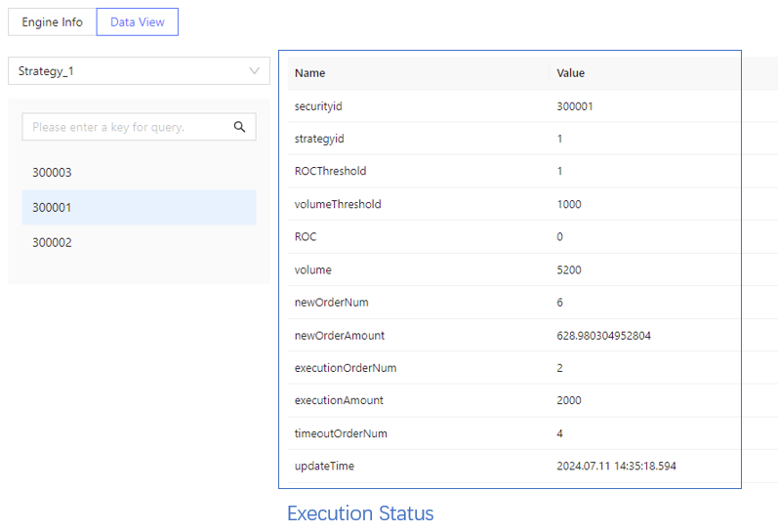Click the volumeThreshold value 1000
This screenshot has width=778, height=532.
pos(569,204)
